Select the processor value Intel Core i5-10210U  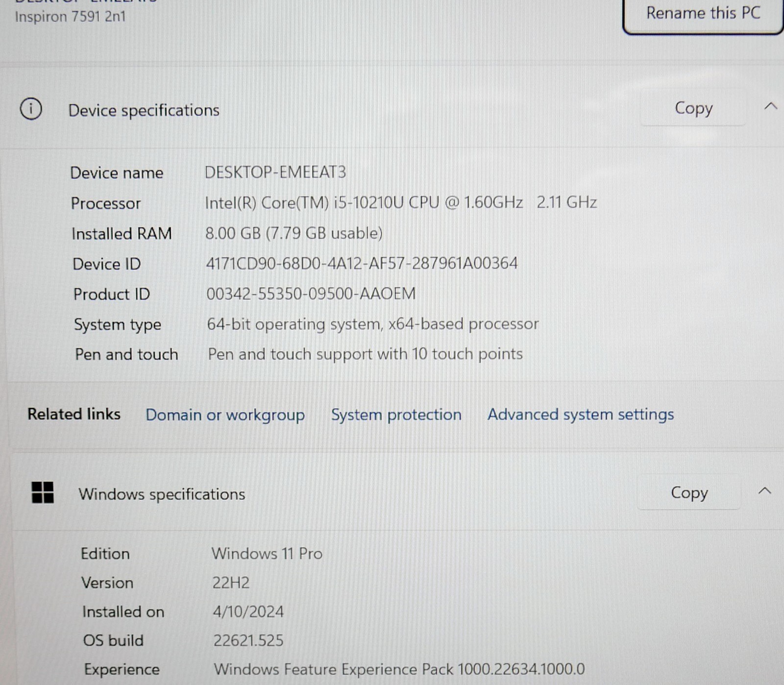pyautogui.click(x=400, y=202)
